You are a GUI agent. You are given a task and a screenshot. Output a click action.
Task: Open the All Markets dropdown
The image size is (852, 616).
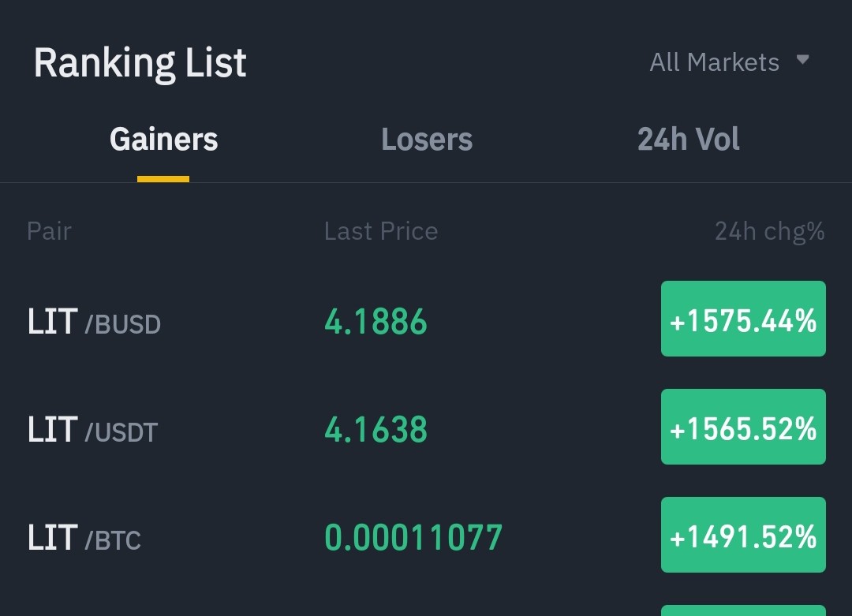[729, 62]
